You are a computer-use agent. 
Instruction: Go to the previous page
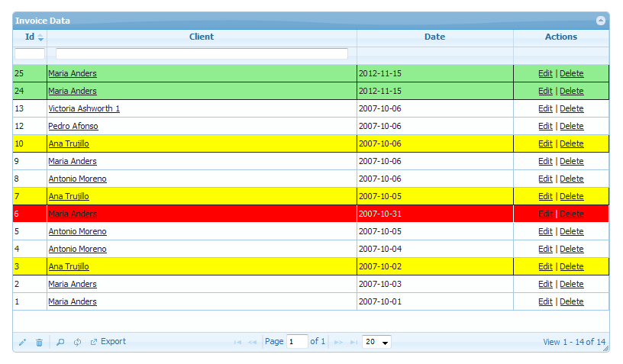(x=253, y=343)
